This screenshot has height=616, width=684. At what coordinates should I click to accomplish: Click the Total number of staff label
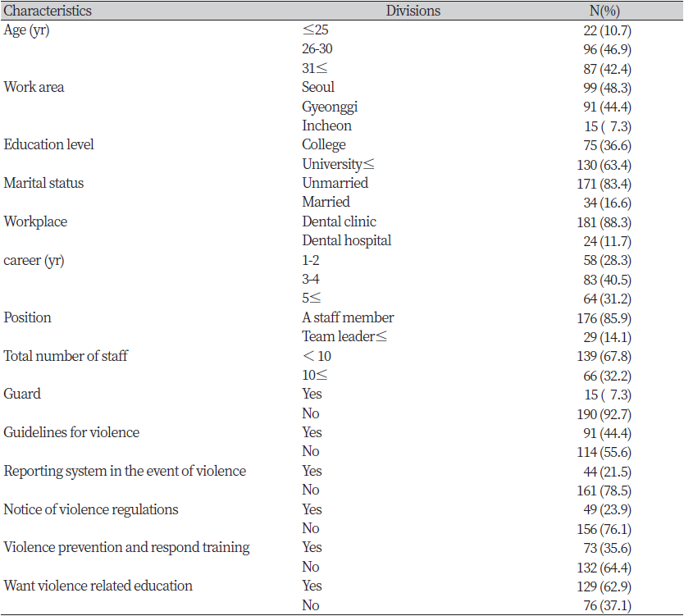tap(66, 355)
